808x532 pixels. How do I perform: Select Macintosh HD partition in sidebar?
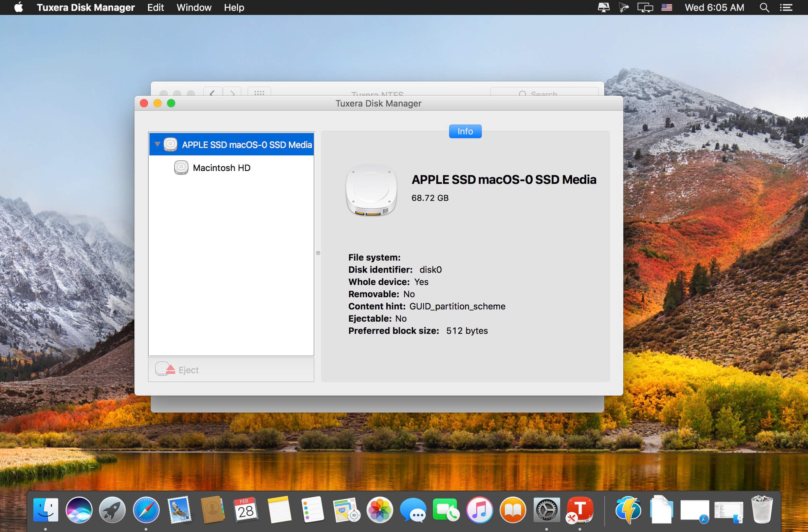pos(222,168)
